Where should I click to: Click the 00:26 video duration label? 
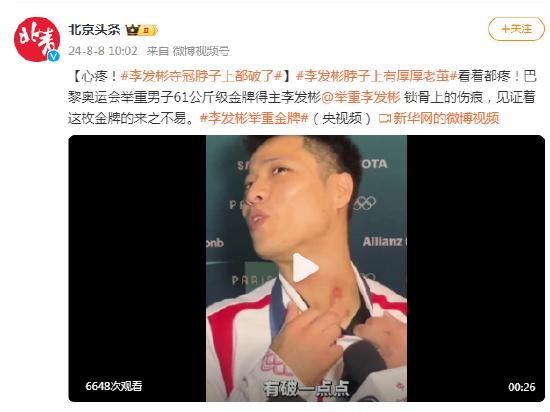(522, 387)
